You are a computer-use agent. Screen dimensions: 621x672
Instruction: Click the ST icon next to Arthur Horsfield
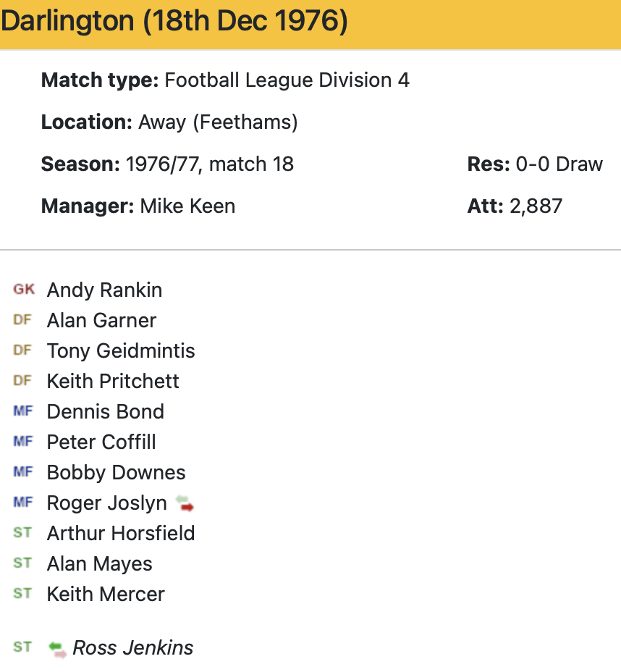click(x=22, y=533)
